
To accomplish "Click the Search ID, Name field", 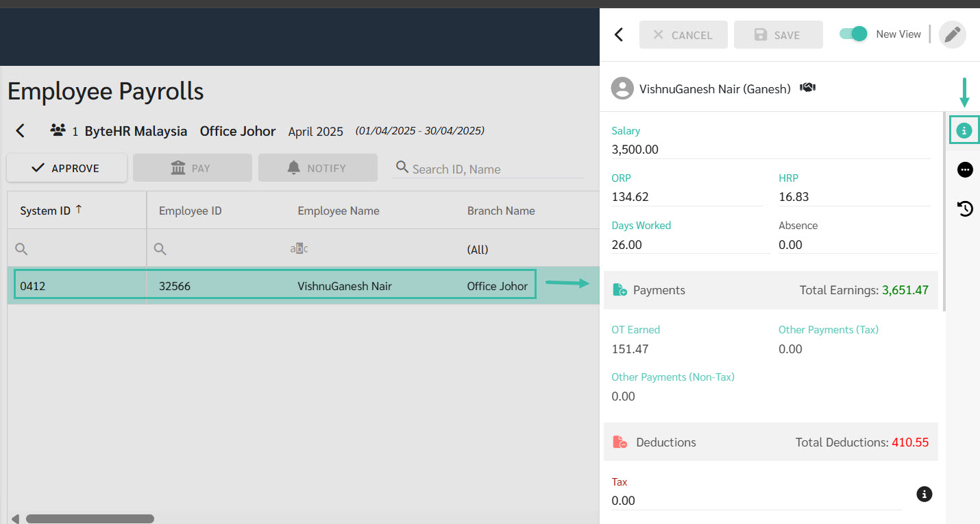I will coord(490,169).
